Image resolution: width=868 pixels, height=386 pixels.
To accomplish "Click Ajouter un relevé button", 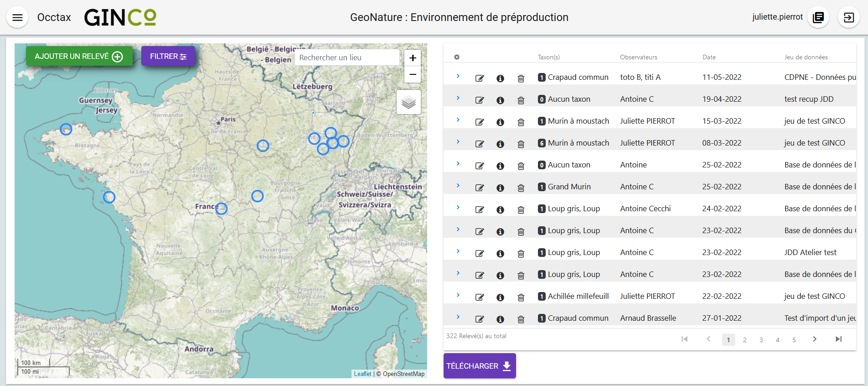I will click(x=79, y=56).
